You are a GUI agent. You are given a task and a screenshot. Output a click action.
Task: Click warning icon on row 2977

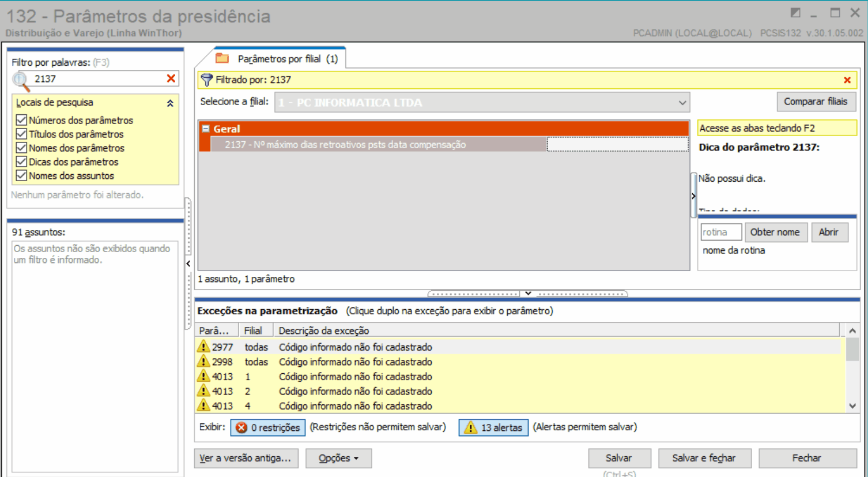coord(203,347)
